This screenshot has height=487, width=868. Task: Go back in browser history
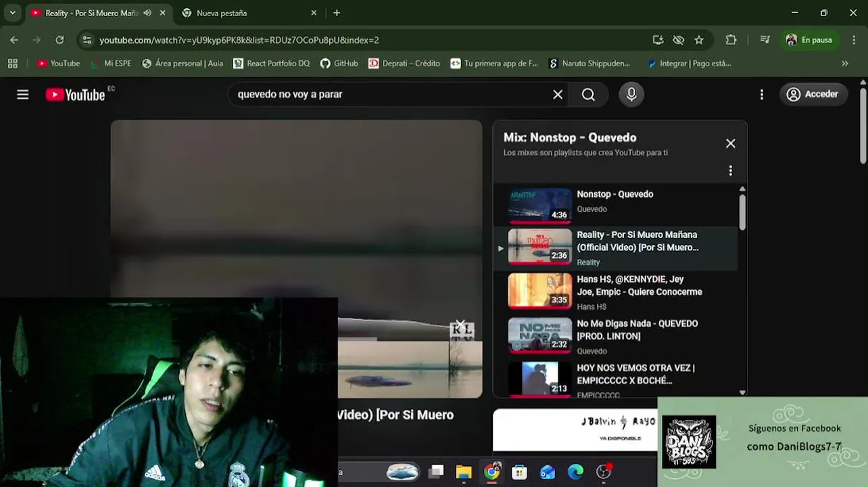[14, 40]
